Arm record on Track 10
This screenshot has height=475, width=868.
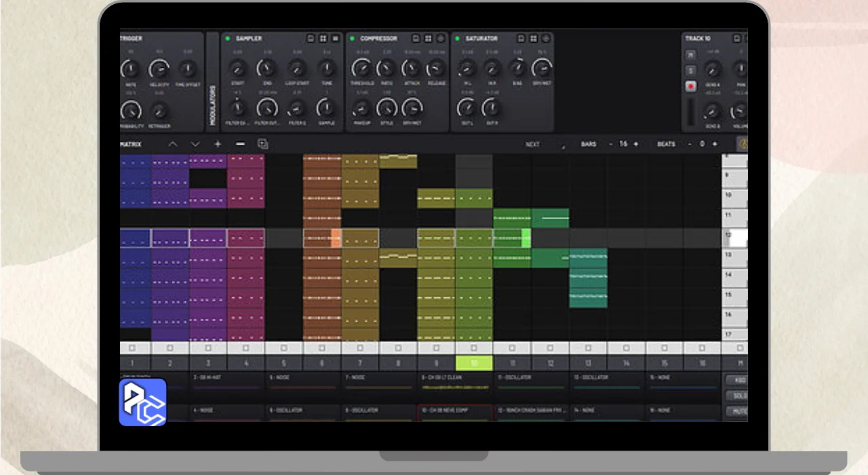691,86
